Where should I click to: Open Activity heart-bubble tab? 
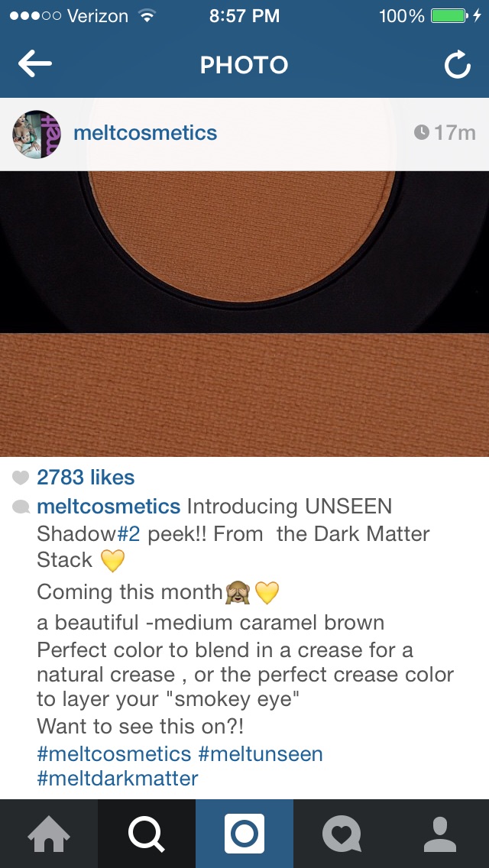[342, 834]
